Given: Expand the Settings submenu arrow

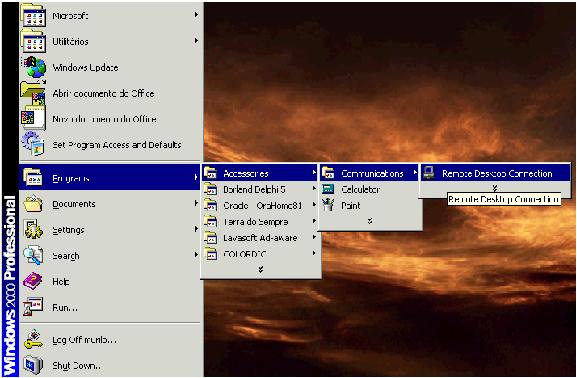Looking at the screenshot, I should [196, 229].
